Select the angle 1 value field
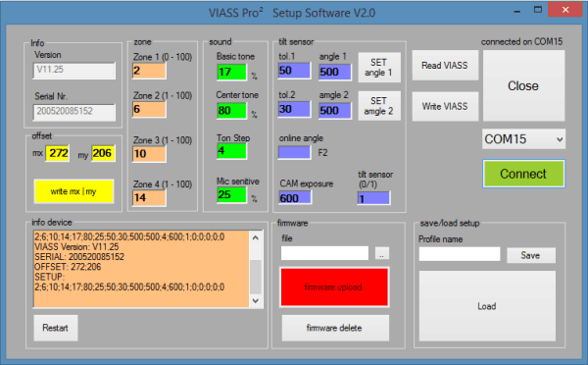The height and width of the screenshot is (365, 588). (x=335, y=72)
